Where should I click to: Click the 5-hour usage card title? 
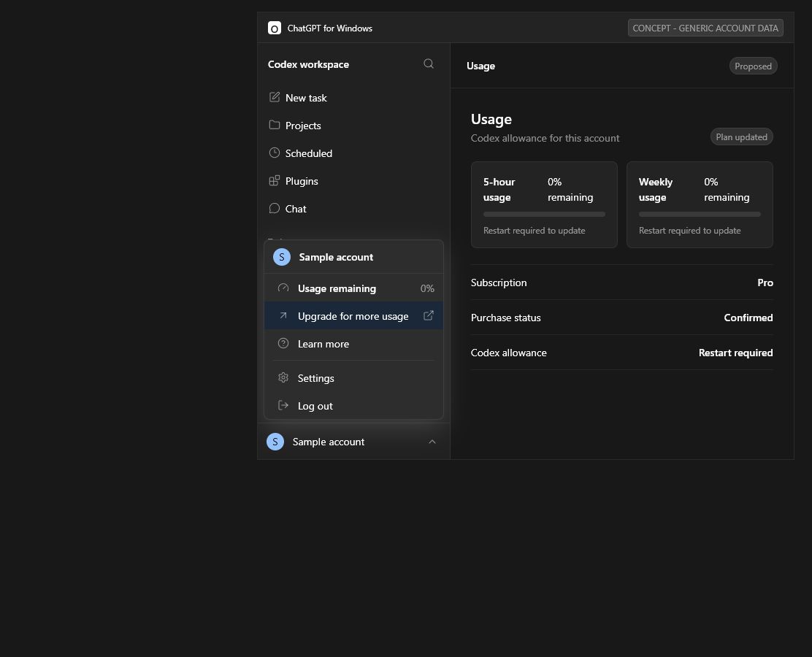pos(499,190)
